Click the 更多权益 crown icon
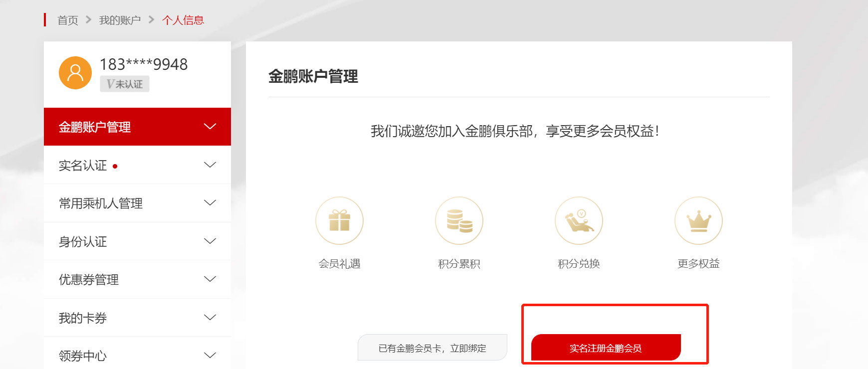 coord(698,220)
